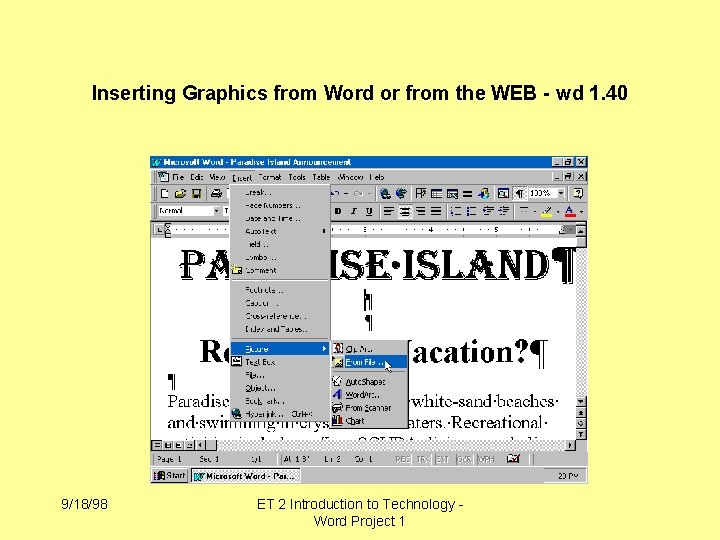Image resolution: width=720 pixels, height=540 pixels.
Task: Click the Windows Start button
Action: coord(169,475)
